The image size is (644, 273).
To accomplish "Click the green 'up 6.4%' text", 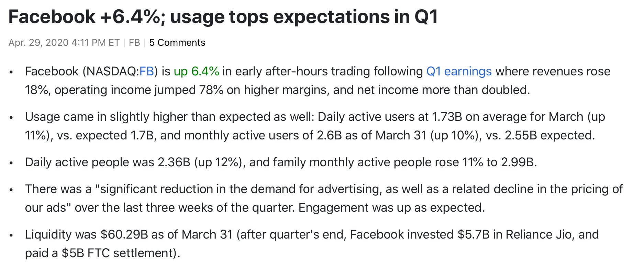I will pyautogui.click(x=196, y=71).
